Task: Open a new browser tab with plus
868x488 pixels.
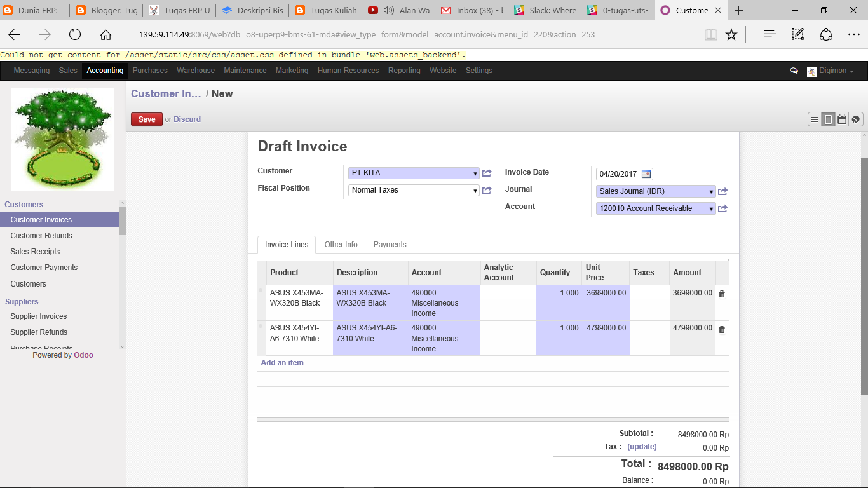Action: [x=738, y=10]
